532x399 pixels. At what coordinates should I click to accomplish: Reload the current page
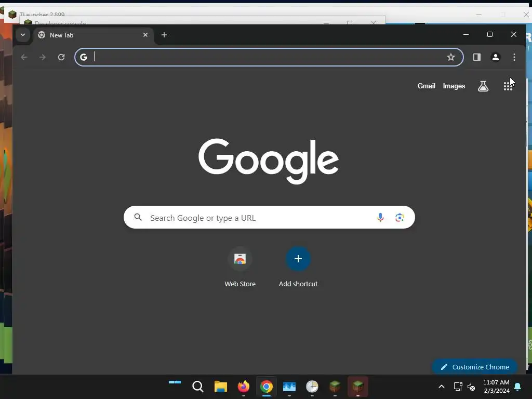coord(61,57)
